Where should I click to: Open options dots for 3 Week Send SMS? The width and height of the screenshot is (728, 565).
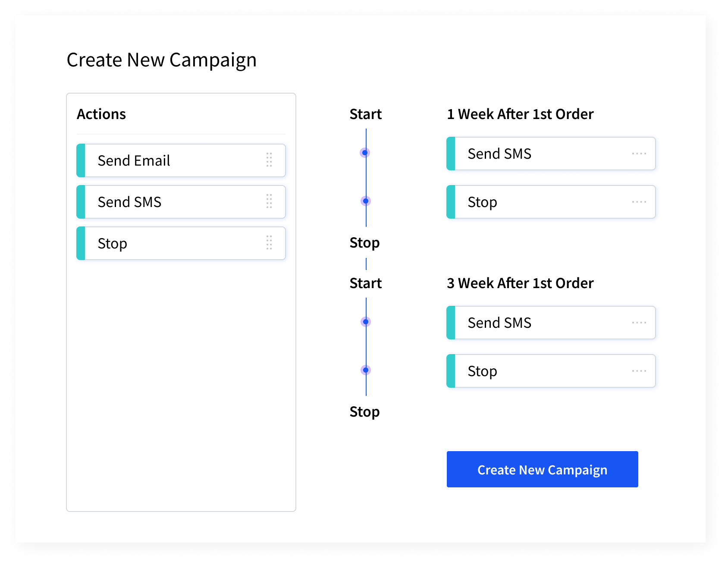tap(639, 323)
